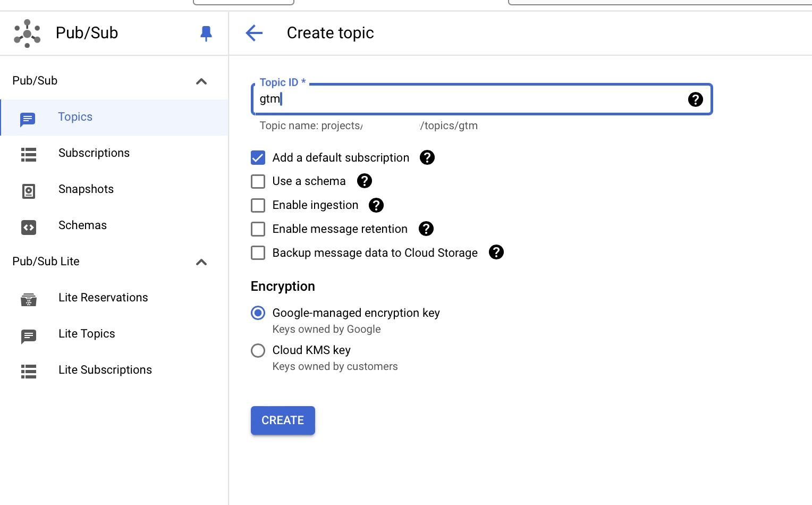Check Enable message retention
Screen dimensions: 812x505
[258, 229]
